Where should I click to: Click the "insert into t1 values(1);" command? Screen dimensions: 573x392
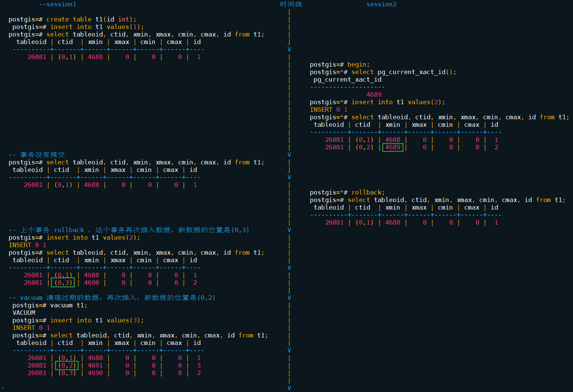97,27
